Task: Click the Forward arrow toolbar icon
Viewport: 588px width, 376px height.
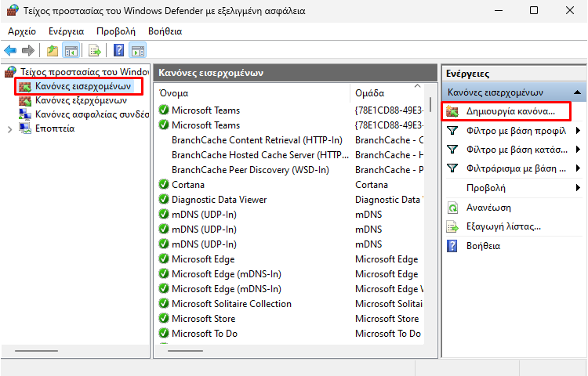Action: click(28, 50)
